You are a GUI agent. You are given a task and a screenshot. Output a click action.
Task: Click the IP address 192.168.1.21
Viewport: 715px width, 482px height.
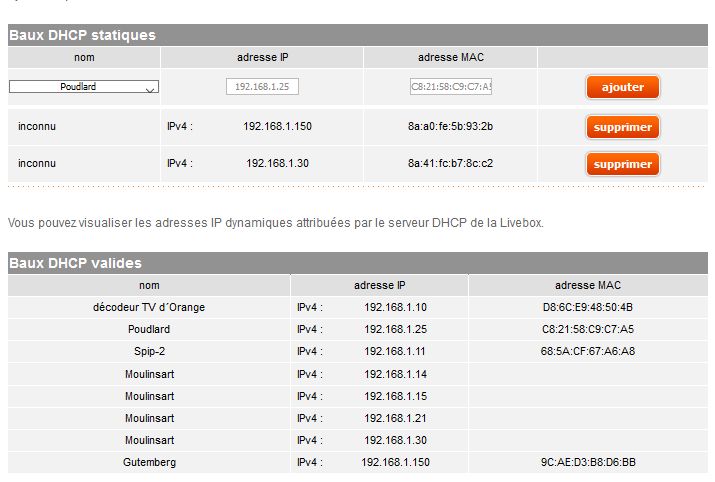pos(395,418)
